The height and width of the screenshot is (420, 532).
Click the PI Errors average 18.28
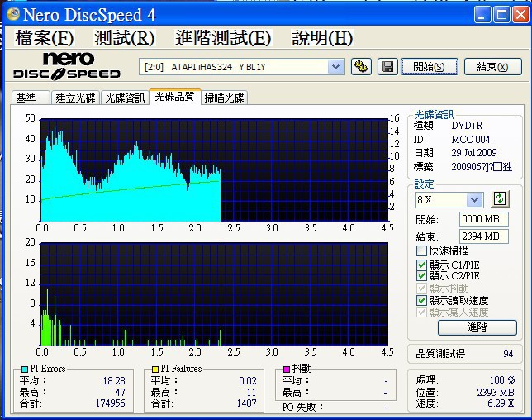click(x=114, y=381)
